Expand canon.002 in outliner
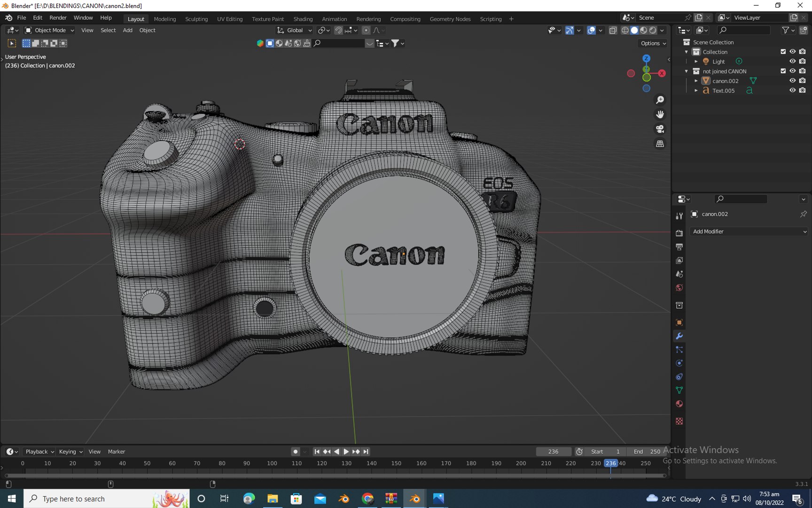 click(x=696, y=81)
